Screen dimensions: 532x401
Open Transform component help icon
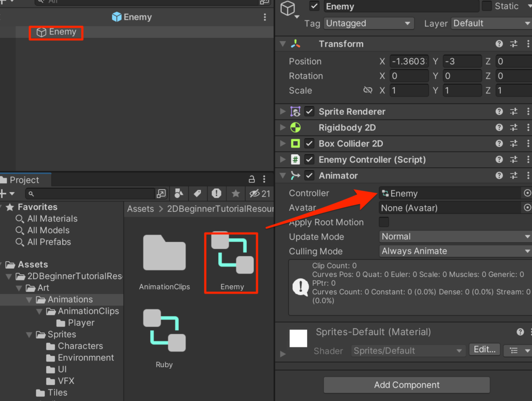pos(499,44)
